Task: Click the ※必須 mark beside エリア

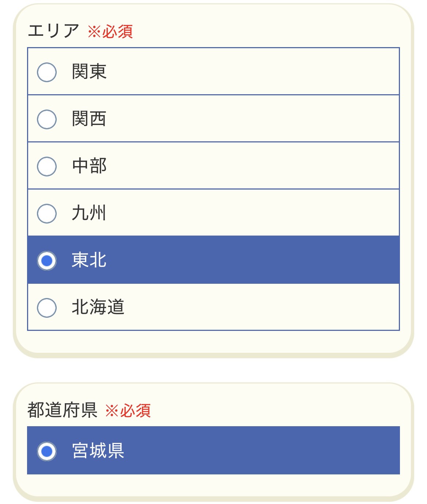Action: pyautogui.click(x=110, y=32)
